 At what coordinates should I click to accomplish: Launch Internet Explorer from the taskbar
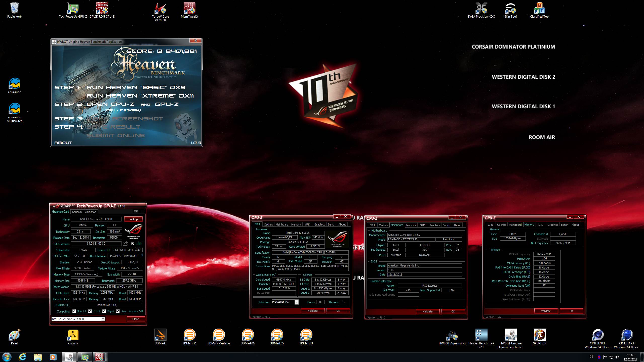coord(22,357)
